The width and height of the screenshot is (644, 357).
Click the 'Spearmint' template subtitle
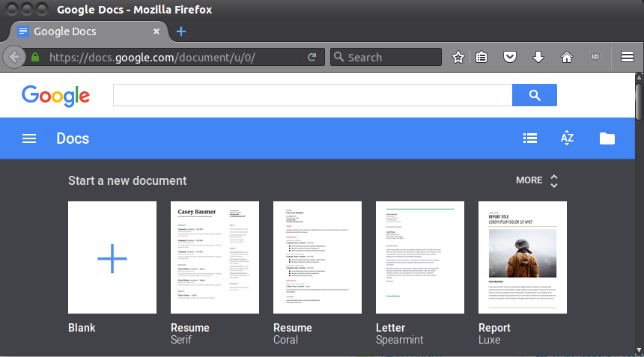400,340
